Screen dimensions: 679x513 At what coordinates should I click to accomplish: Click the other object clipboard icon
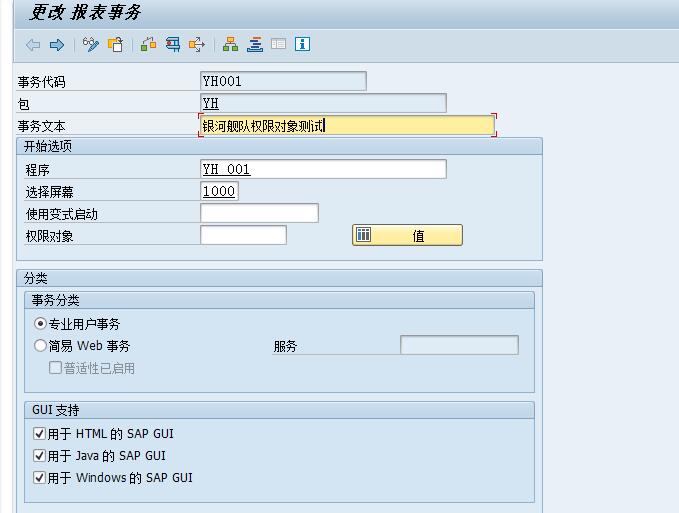[115, 45]
